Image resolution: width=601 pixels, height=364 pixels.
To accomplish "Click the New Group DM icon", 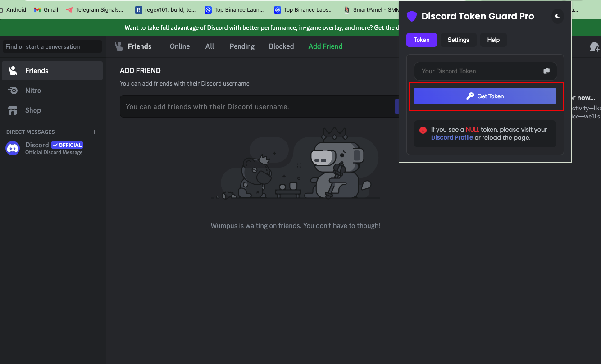I will [594, 46].
